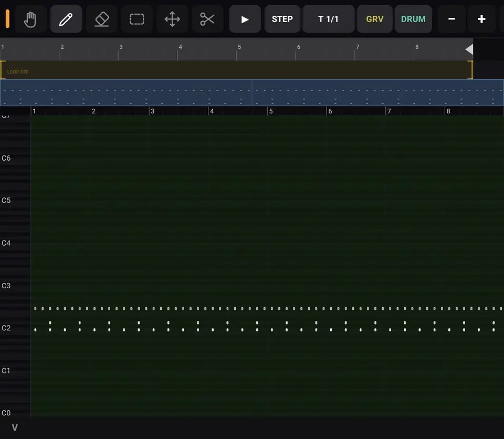Click bar 6 on the piano roll ruler

tap(330, 111)
